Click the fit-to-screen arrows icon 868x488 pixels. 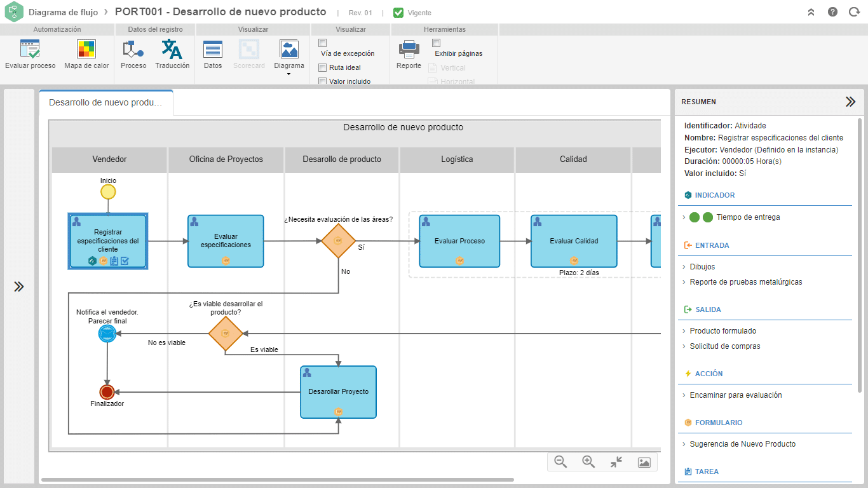pos(616,462)
